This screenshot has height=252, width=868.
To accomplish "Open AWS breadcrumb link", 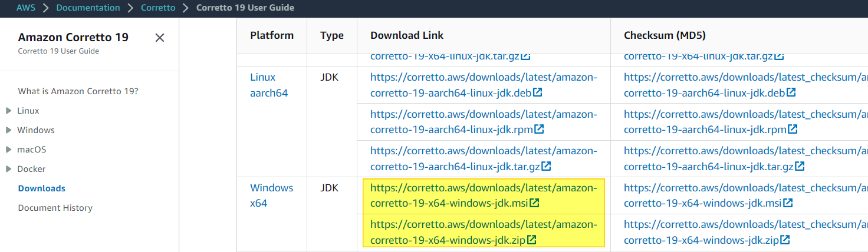I will click(x=26, y=8).
